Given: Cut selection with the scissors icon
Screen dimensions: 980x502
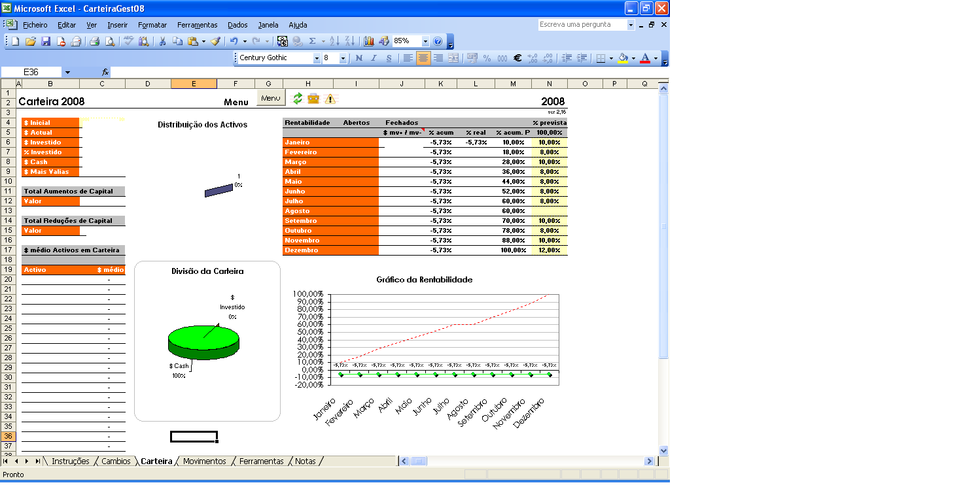Looking at the screenshot, I should coord(162,41).
